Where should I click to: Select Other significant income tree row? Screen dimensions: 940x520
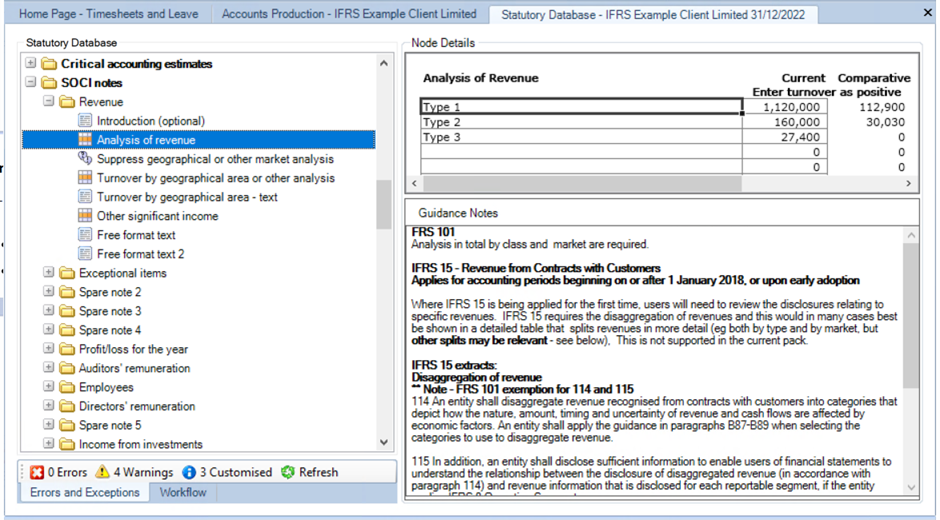[x=158, y=216]
